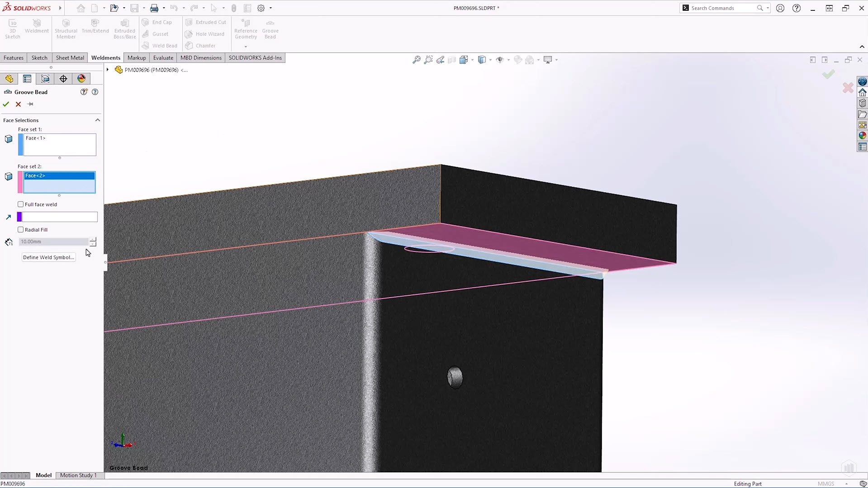Viewport: 868px width, 488px height.
Task: Expand the PM009696 feature tree node
Action: [x=108, y=70]
